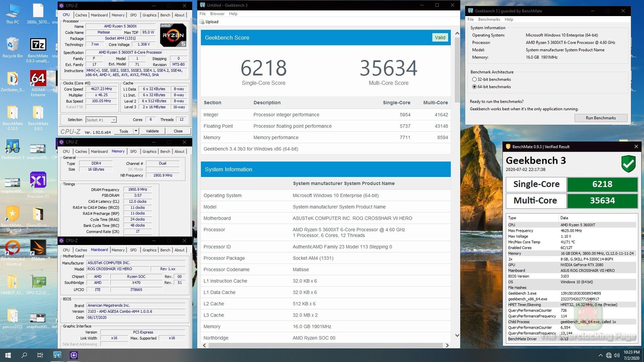
Task: Open Task View on taskbar
Action: click(x=40, y=355)
